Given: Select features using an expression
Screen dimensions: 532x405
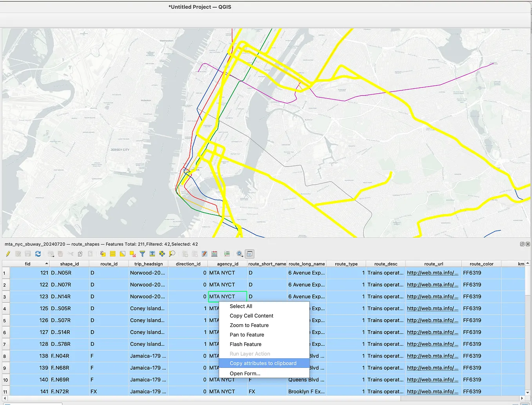Looking at the screenshot, I should (x=102, y=254).
